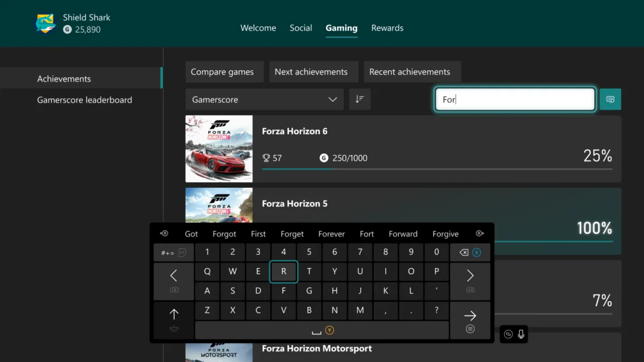
Task: Click the Q key on the keyboard
Action: (207, 271)
